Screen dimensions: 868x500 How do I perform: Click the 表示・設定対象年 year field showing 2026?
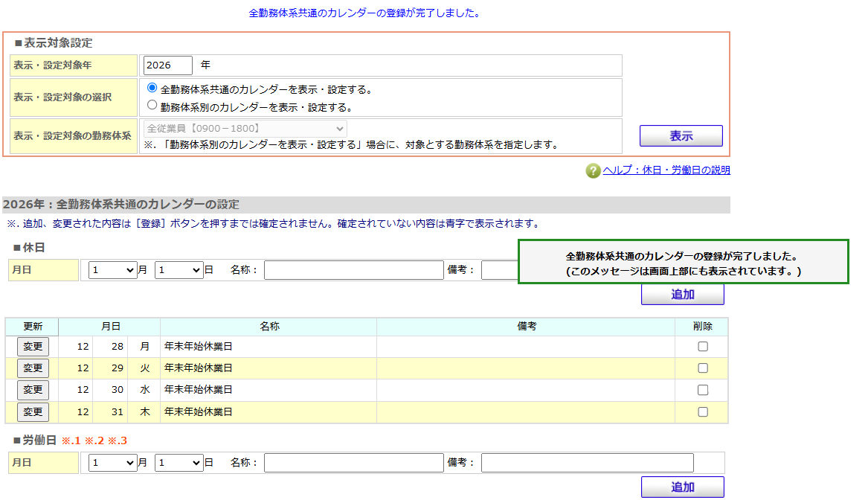168,65
